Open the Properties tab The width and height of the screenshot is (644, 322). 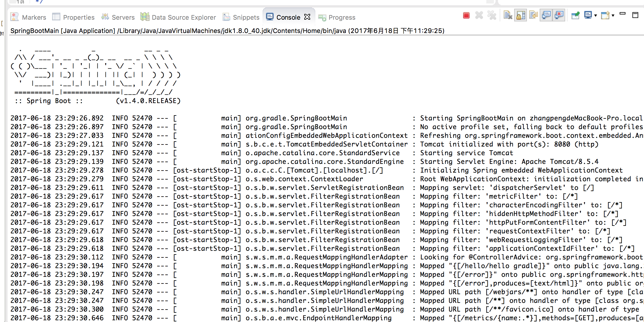click(73, 17)
